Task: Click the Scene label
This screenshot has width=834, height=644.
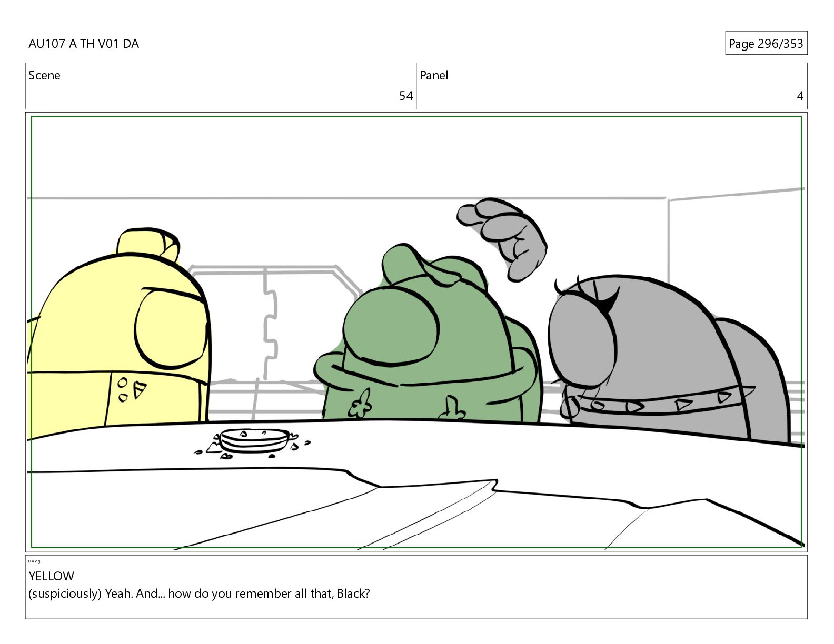Action: 44,75
